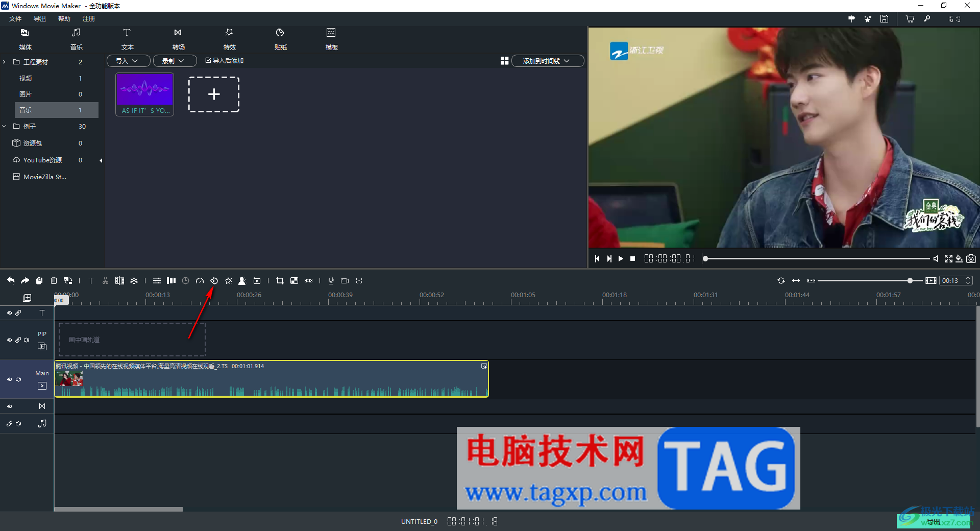Add a new track to timeline
Viewport: 980px width, 531px height.
(x=27, y=298)
